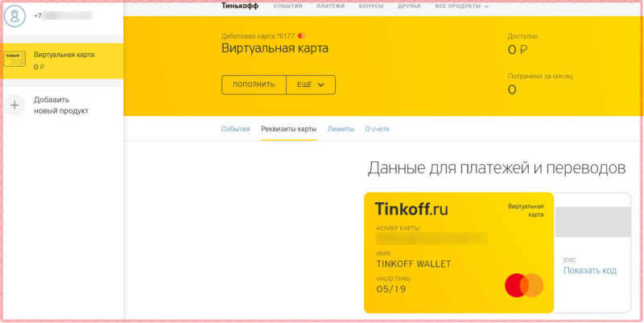
Task: Open the user profile avatar icon
Action: [x=14, y=16]
